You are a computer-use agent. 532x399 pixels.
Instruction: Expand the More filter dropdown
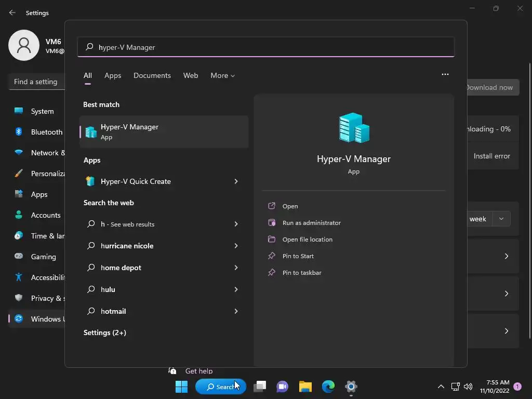222,75
